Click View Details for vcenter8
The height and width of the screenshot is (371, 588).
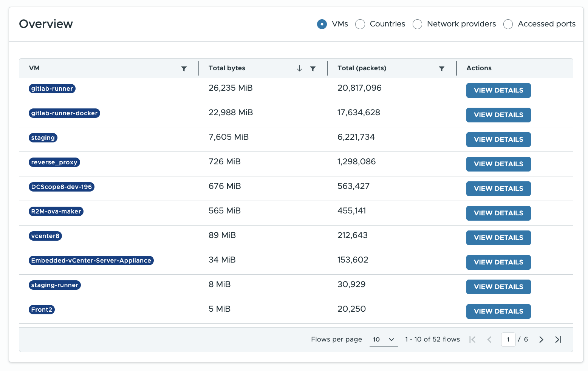coord(498,238)
